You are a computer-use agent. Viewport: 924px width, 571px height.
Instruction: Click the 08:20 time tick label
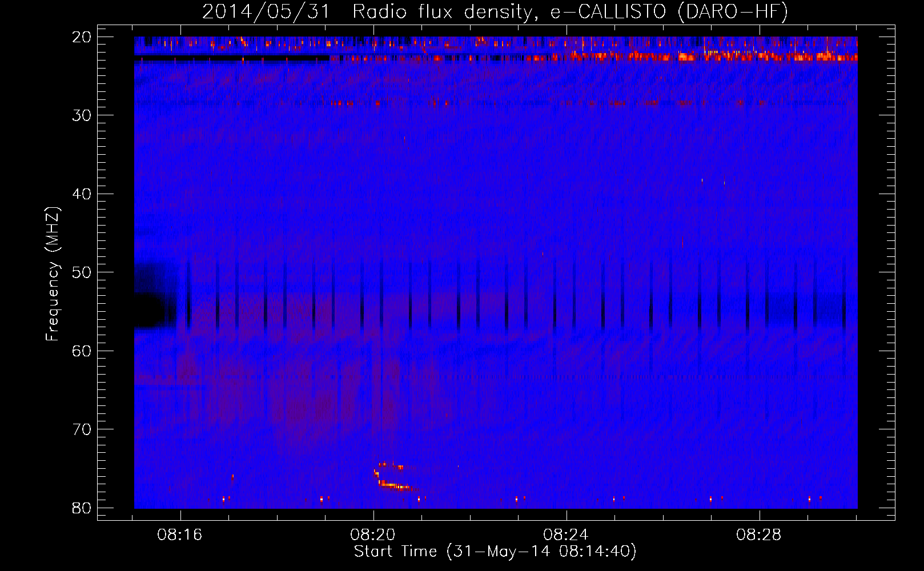pos(373,535)
